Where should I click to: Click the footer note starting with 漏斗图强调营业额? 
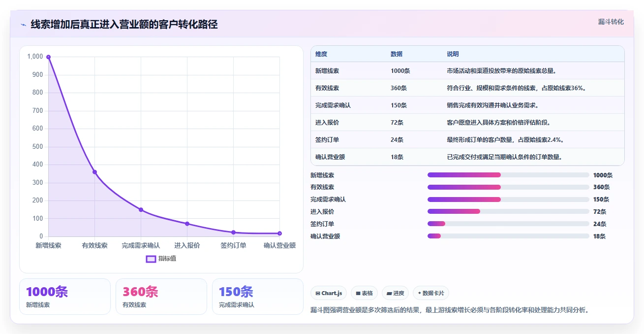click(450, 310)
